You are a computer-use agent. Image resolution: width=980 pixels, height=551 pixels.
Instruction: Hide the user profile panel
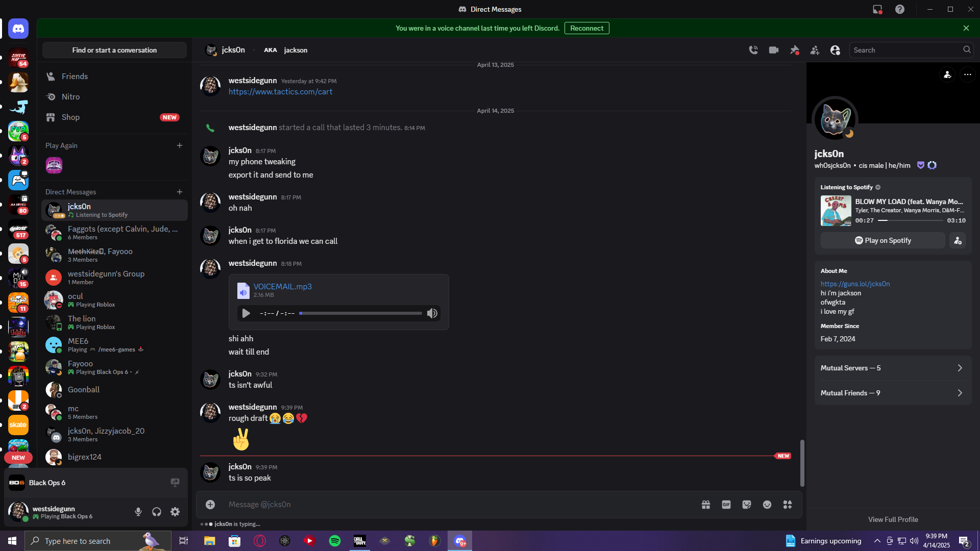point(835,50)
